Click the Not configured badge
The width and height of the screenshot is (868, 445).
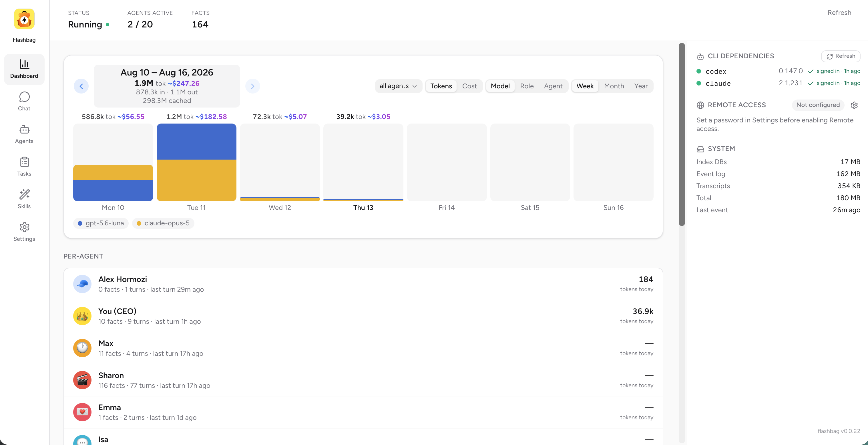point(818,105)
